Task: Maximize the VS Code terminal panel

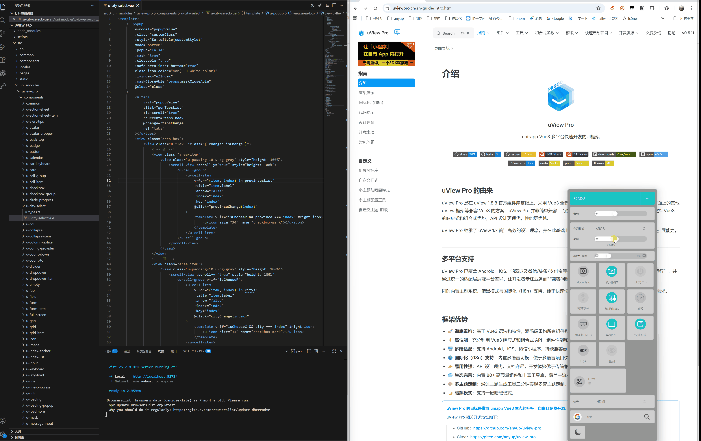Action: pyautogui.click(x=334, y=352)
